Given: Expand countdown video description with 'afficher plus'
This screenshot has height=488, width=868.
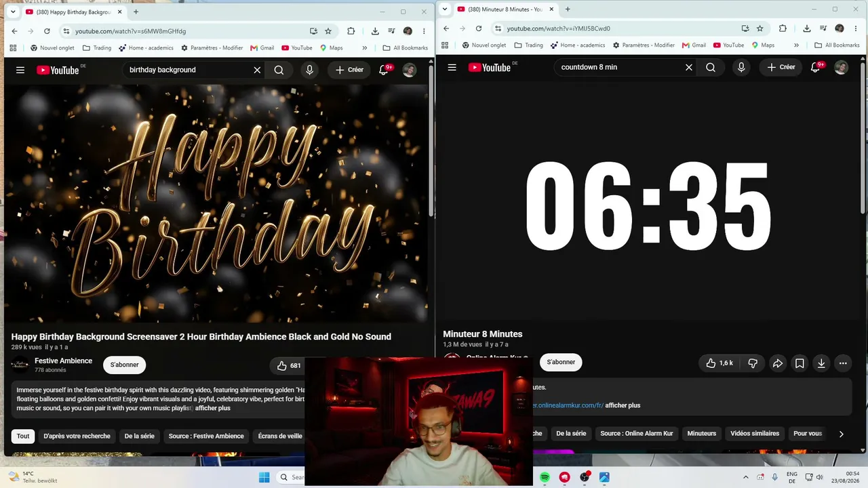Looking at the screenshot, I should [x=623, y=405].
